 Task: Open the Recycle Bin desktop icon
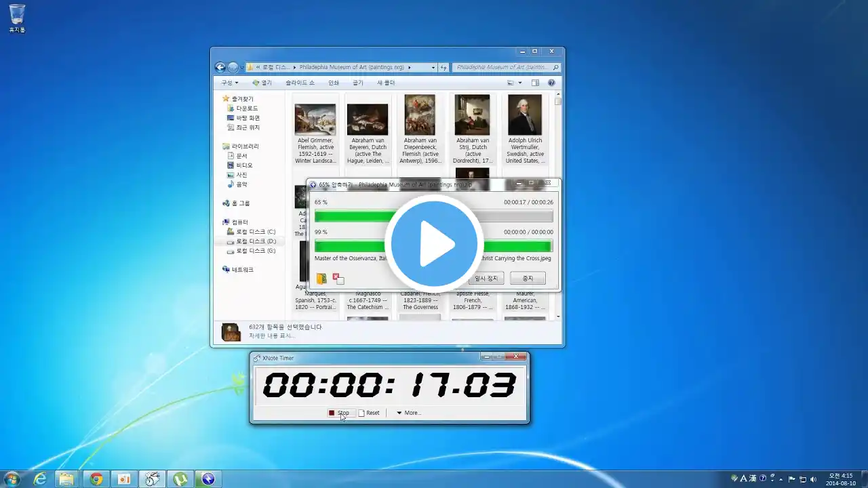17,18
